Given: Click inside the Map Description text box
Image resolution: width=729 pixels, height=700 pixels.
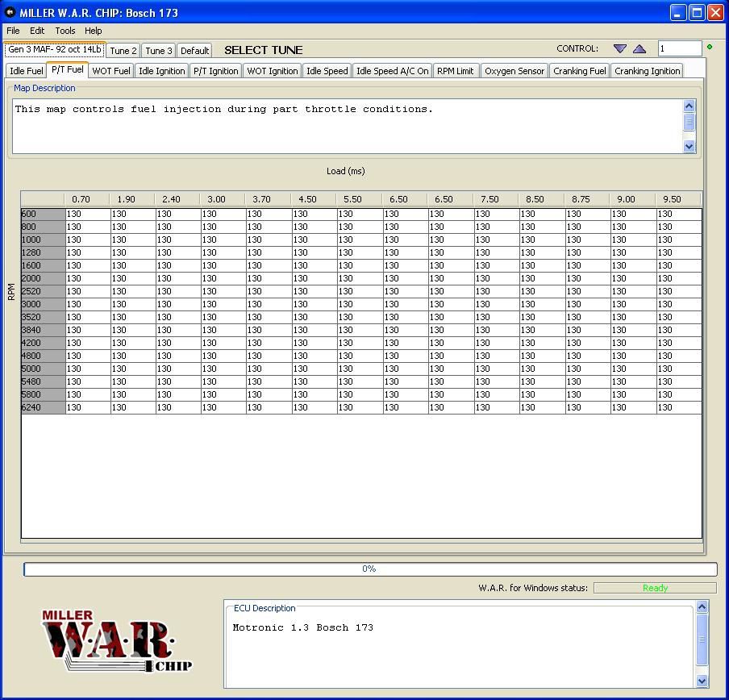Looking at the screenshot, I should (x=347, y=126).
